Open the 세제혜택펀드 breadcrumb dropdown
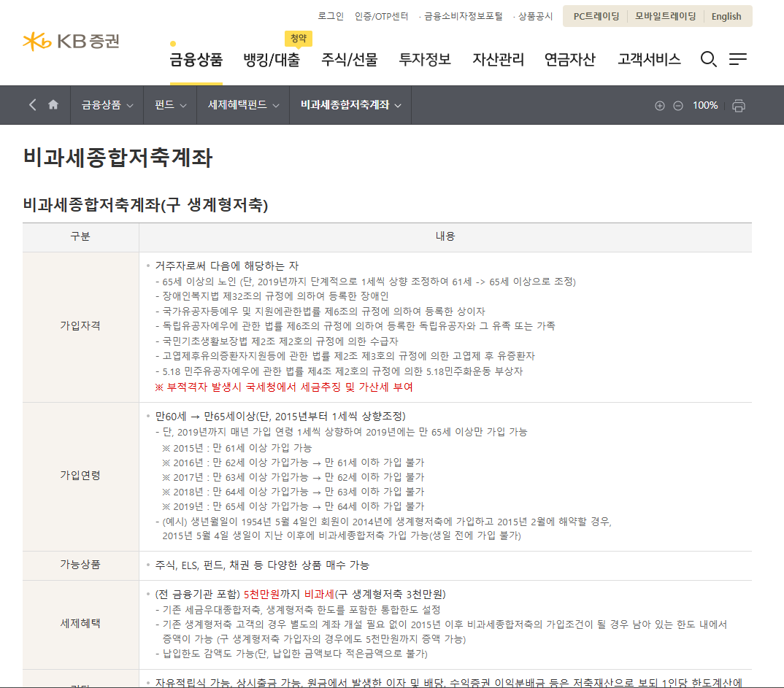 click(x=243, y=105)
